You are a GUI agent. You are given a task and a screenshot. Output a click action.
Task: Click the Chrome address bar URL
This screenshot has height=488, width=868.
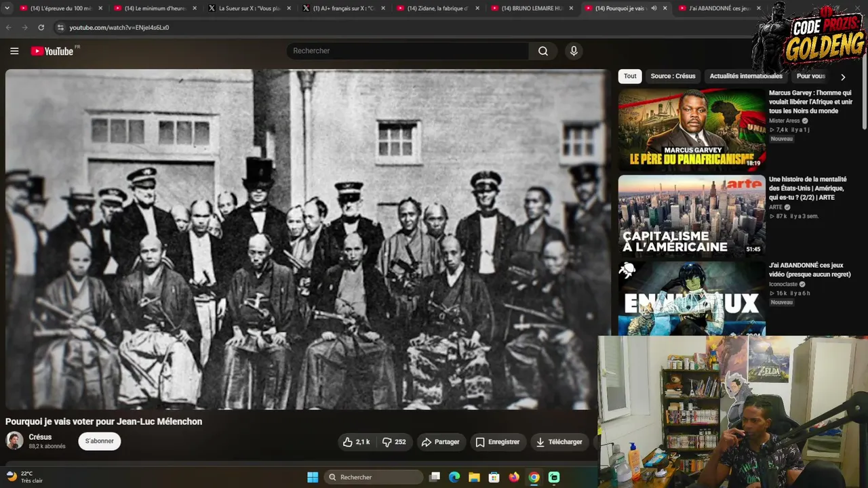pyautogui.click(x=119, y=28)
